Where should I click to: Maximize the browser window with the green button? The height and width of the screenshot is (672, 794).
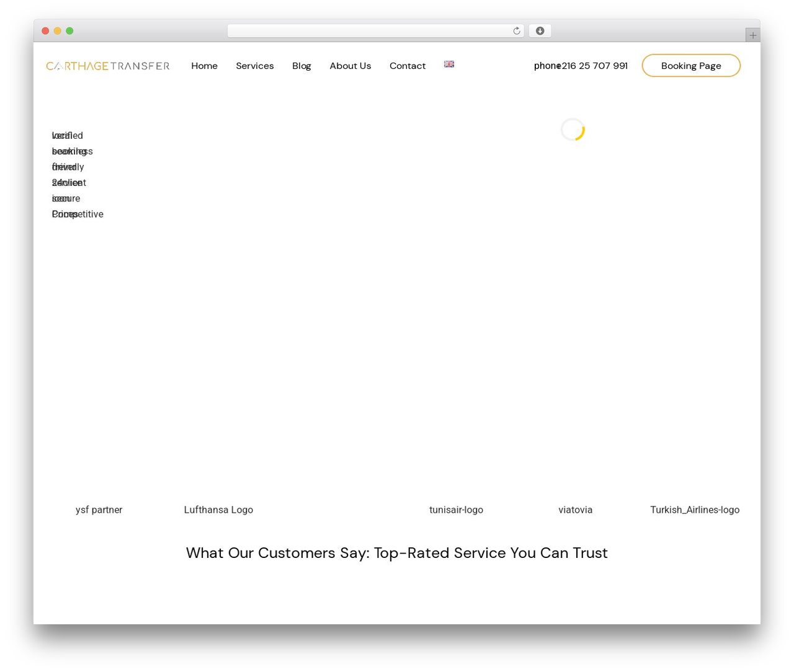69,31
